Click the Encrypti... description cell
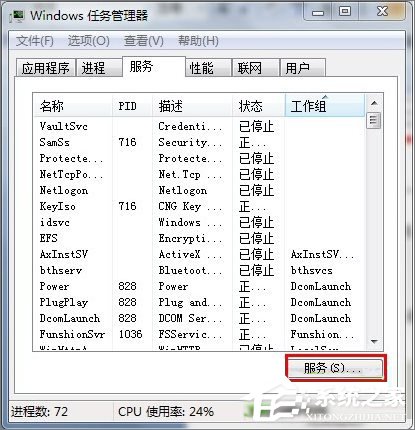This screenshot has width=415, height=430. (x=190, y=238)
